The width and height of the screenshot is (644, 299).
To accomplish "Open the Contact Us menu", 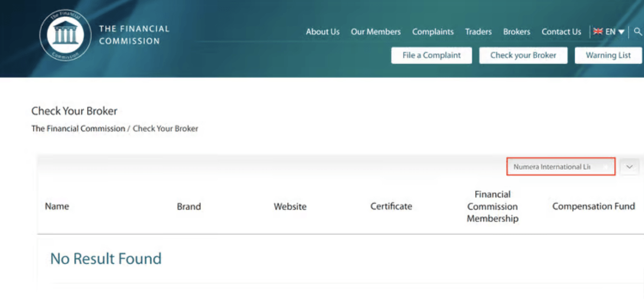I will [x=561, y=31].
